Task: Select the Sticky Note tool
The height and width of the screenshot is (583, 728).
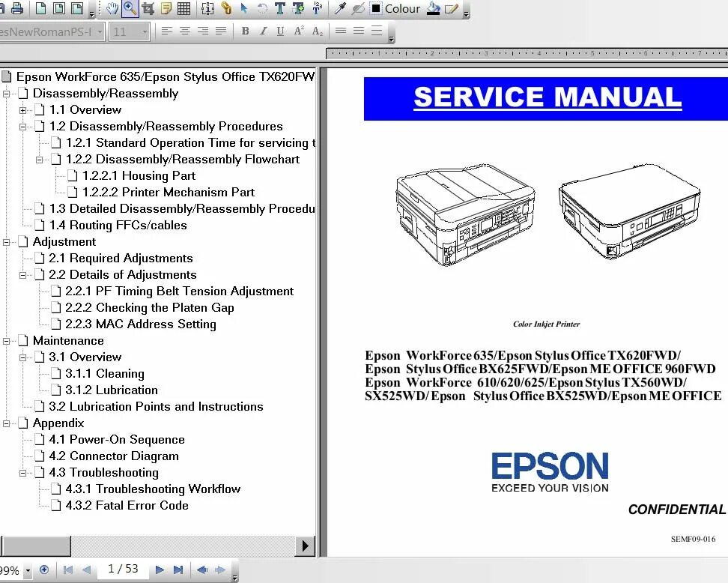Action: tap(166, 8)
